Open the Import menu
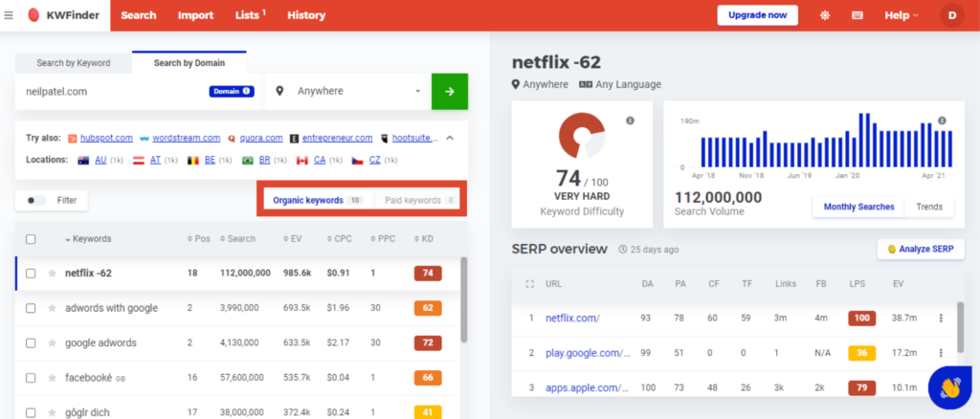This screenshot has height=419, width=980. (x=195, y=15)
